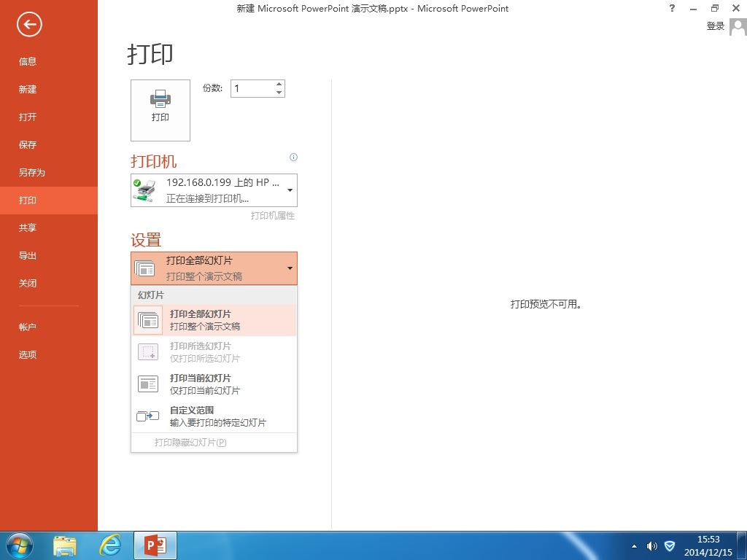Toggle 打印隐藏幻灯片(P) option

(x=214, y=443)
